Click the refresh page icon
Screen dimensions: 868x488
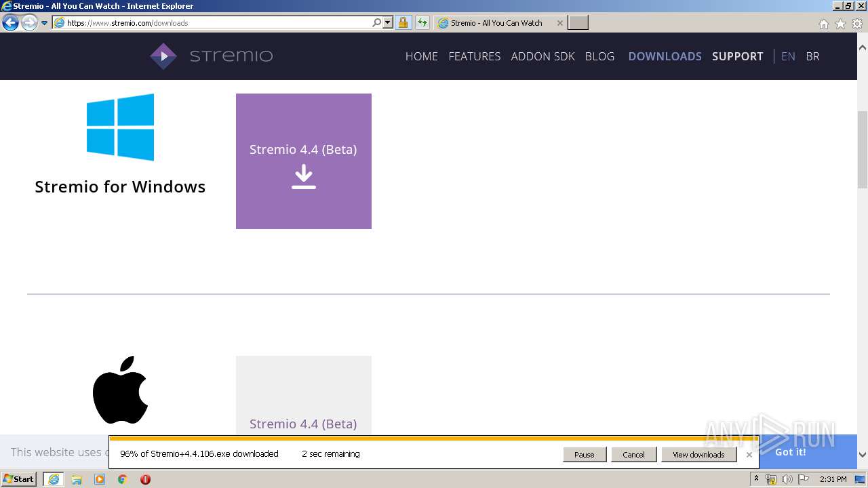[422, 22]
